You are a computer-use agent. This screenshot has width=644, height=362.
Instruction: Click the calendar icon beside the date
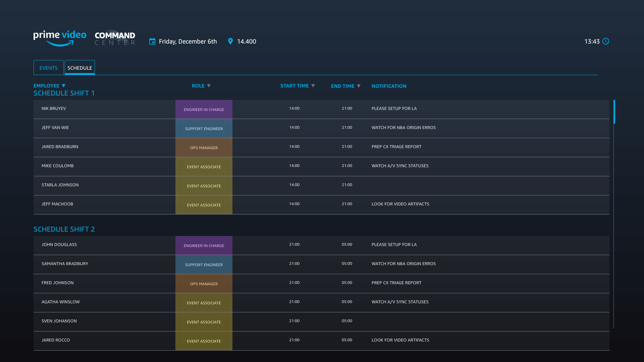click(x=152, y=41)
